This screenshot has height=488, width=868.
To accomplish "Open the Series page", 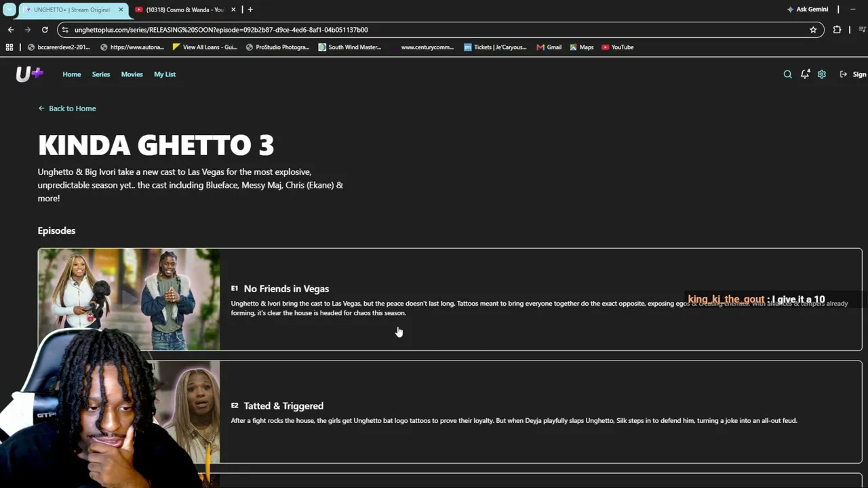I will (x=101, y=75).
